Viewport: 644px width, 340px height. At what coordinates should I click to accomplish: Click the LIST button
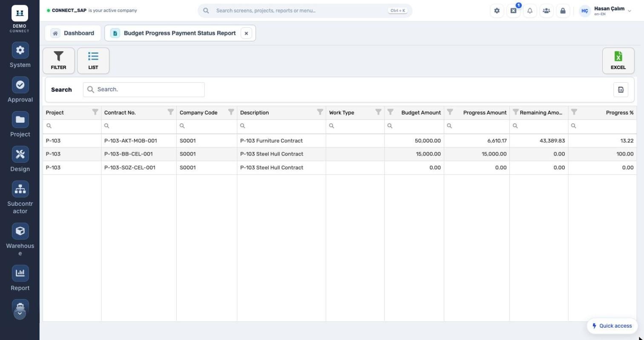click(93, 61)
